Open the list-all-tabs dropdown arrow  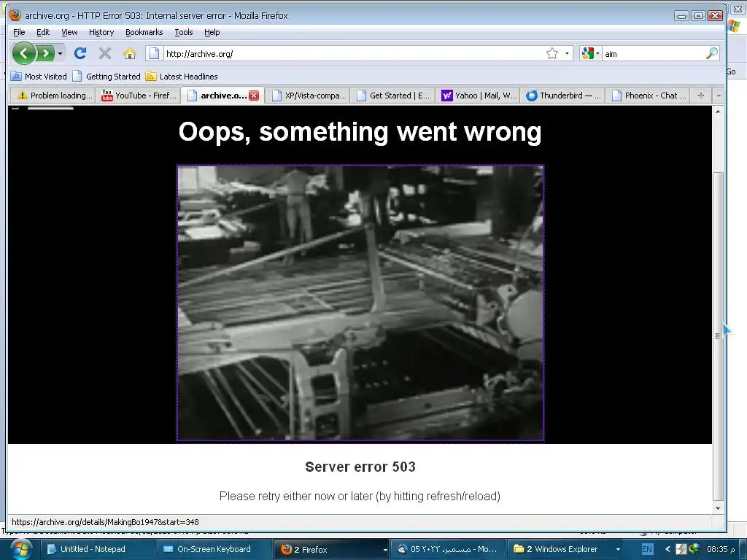[719, 96]
